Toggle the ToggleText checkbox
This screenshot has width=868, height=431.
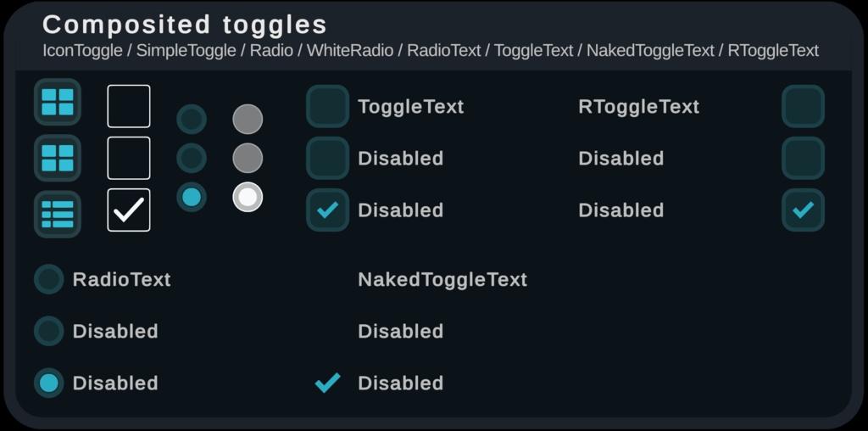(328, 106)
